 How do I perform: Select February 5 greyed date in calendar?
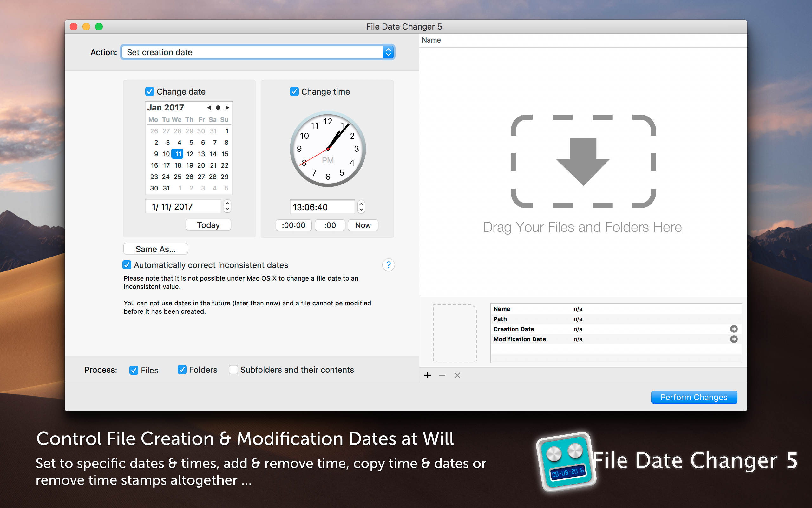click(226, 188)
